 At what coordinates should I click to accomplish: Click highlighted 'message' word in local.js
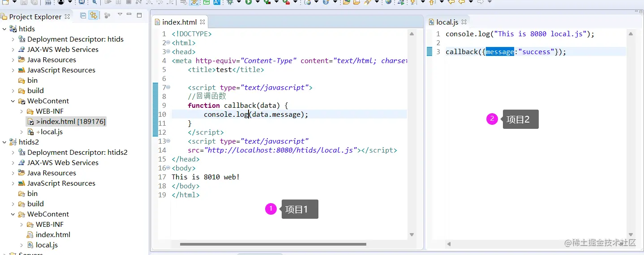[x=500, y=52]
